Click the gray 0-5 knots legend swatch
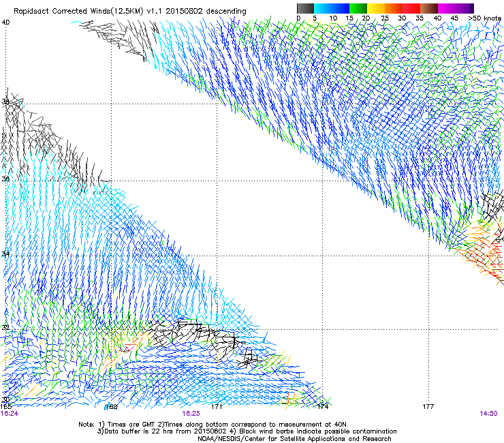This screenshot has width=504, height=443. tap(305, 8)
